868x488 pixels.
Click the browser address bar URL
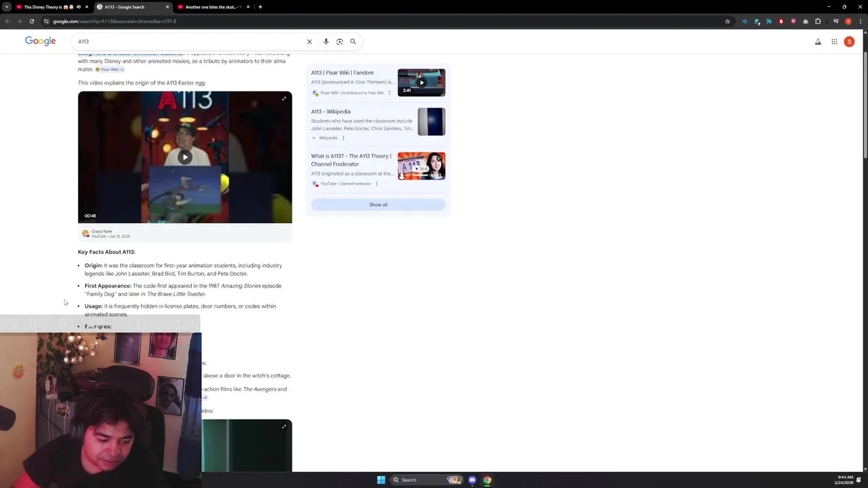click(115, 21)
